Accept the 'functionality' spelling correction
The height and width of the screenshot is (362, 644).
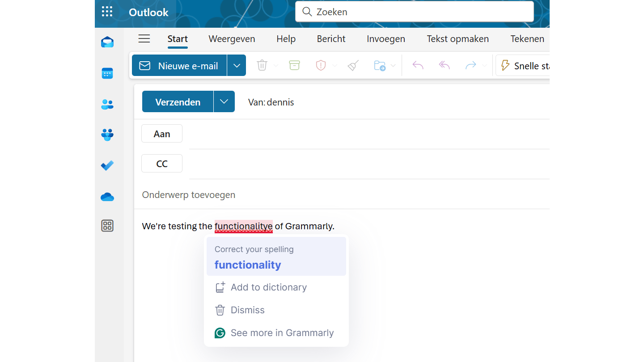(247, 265)
